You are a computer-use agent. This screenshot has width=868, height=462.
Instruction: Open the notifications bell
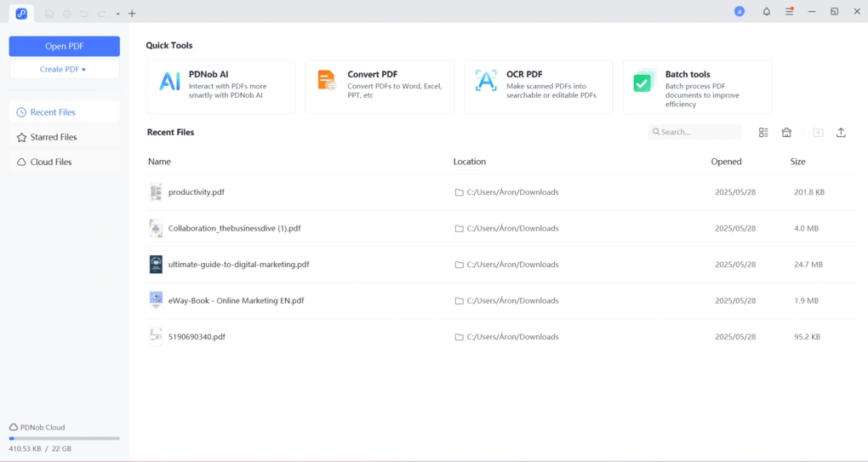(767, 12)
